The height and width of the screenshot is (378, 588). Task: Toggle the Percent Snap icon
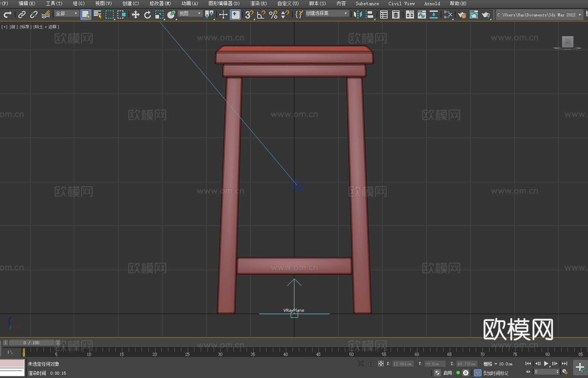[273, 14]
